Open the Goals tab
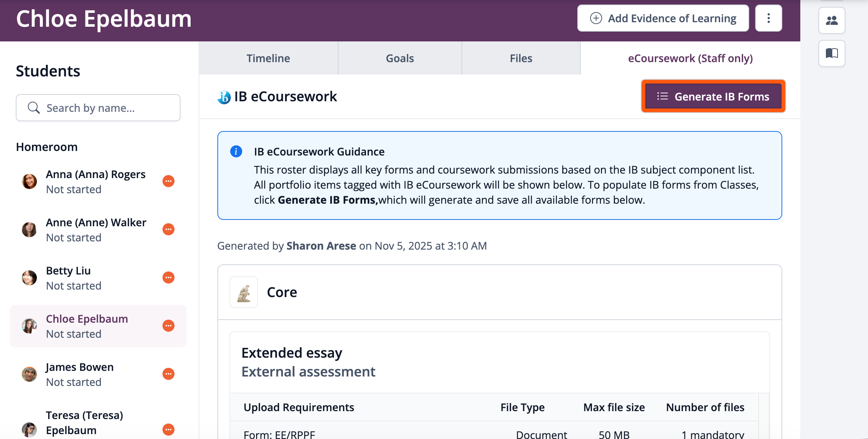Image resolution: width=868 pixels, height=439 pixels. (400, 58)
